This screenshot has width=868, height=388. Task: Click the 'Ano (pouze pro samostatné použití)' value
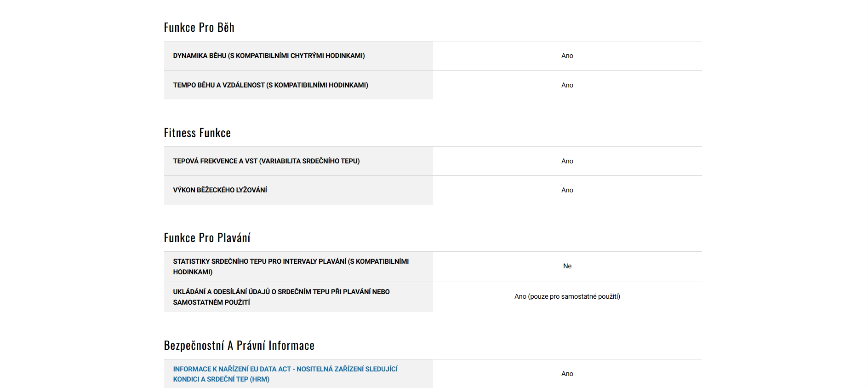coord(567,296)
